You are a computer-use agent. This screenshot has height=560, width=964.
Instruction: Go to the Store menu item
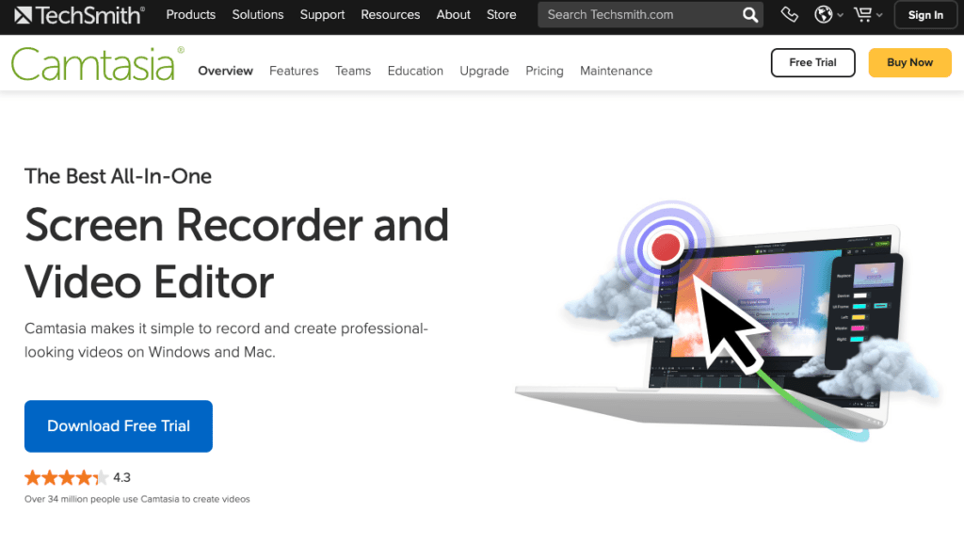(501, 15)
